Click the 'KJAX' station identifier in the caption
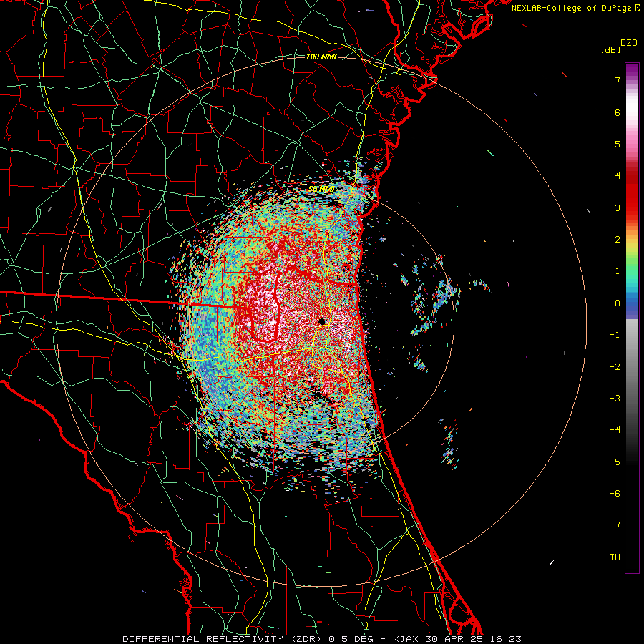 click(x=406, y=639)
